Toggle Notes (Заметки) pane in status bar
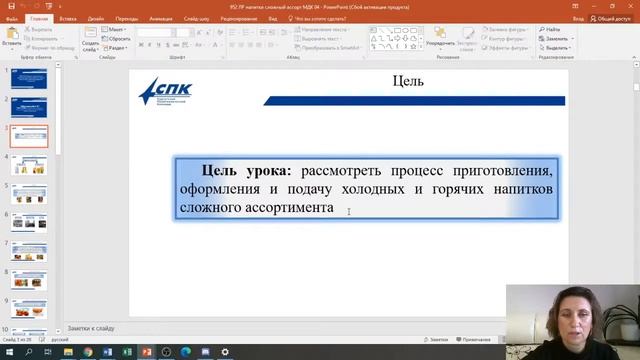 pyautogui.click(x=436, y=339)
